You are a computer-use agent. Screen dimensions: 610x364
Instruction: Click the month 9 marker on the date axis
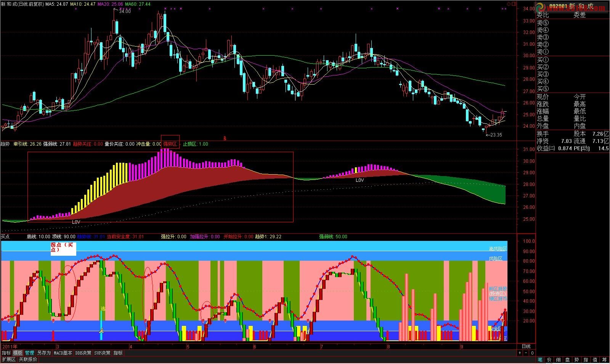[x=462, y=346]
